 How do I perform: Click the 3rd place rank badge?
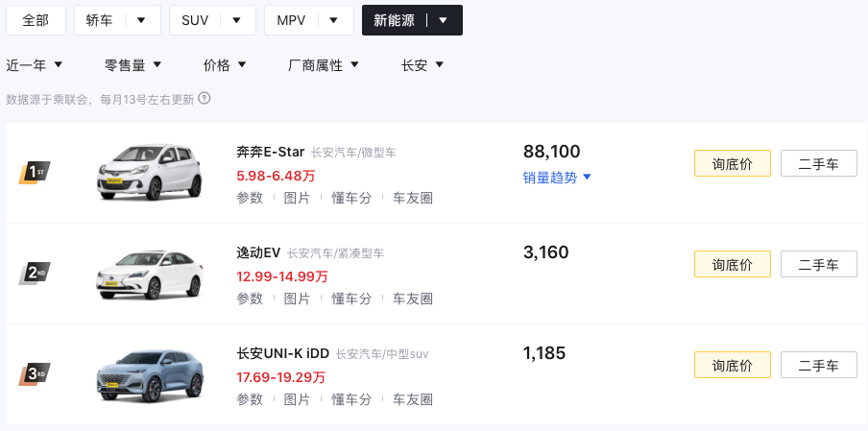coord(34,374)
